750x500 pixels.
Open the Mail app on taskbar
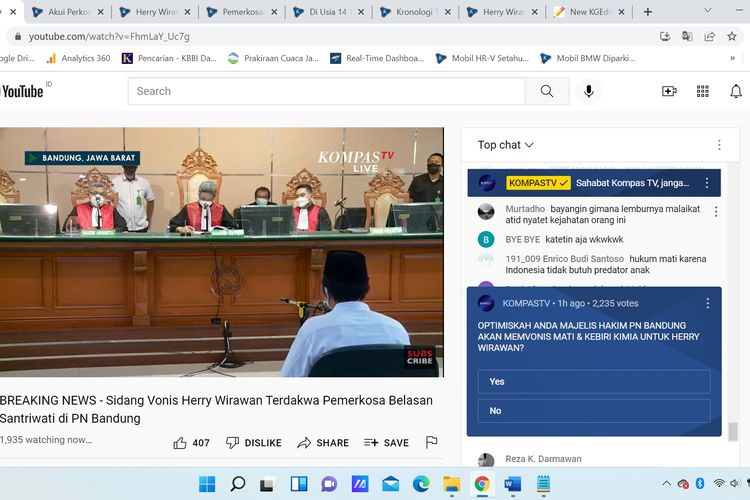(x=391, y=484)
